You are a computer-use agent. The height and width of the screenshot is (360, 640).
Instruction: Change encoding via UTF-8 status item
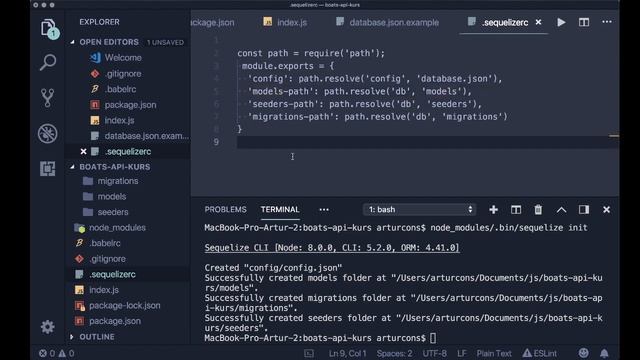pyautogui.click(x=434, y=353)
